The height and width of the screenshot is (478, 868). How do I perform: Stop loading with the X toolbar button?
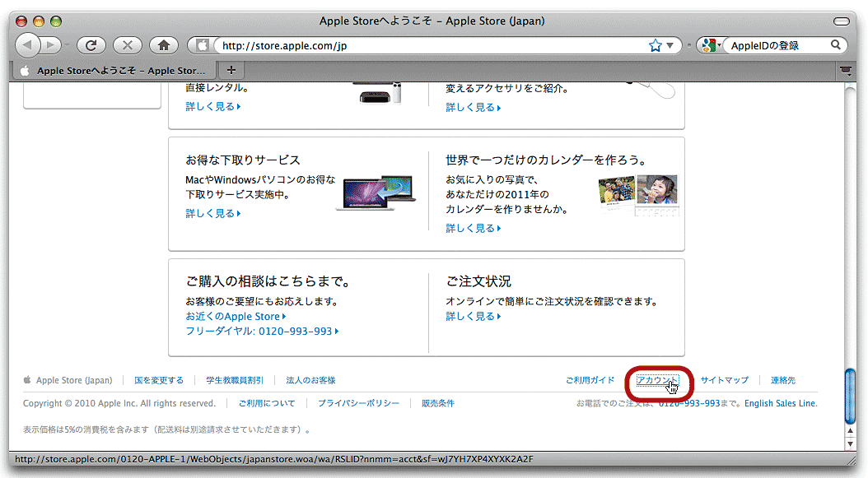pos(128,45)
